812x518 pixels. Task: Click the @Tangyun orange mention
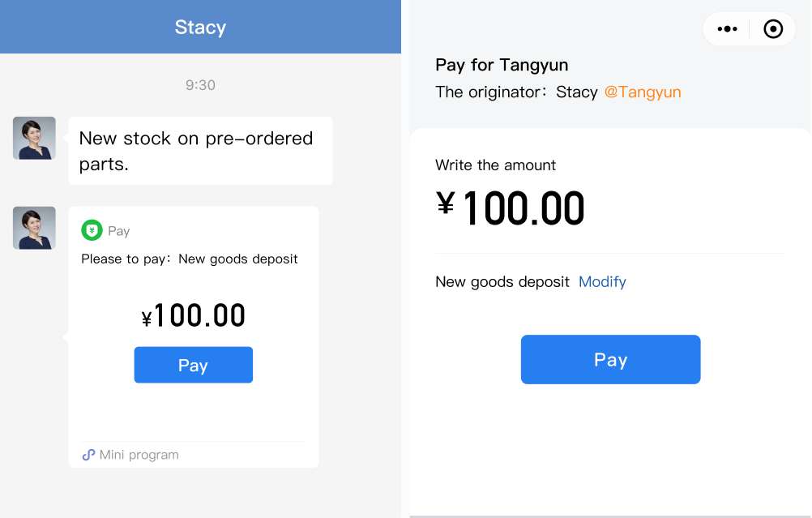[x=643, y=92]
